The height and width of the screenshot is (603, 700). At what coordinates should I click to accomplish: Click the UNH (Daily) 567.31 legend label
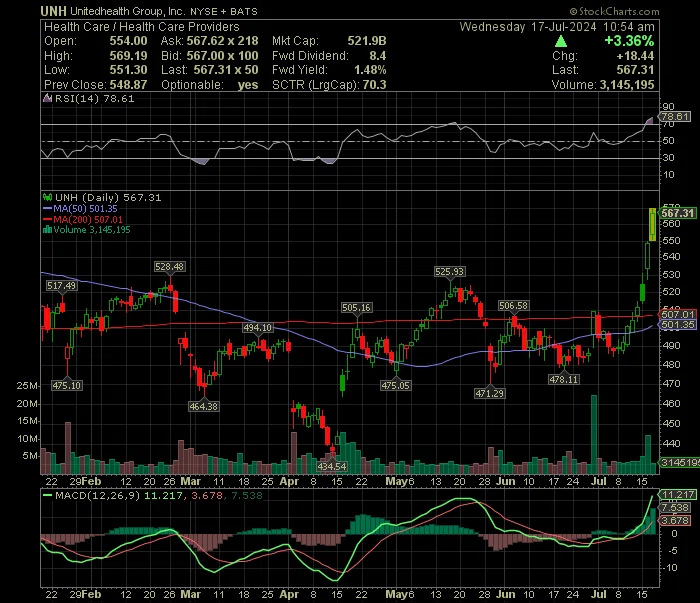pos(108,197)
